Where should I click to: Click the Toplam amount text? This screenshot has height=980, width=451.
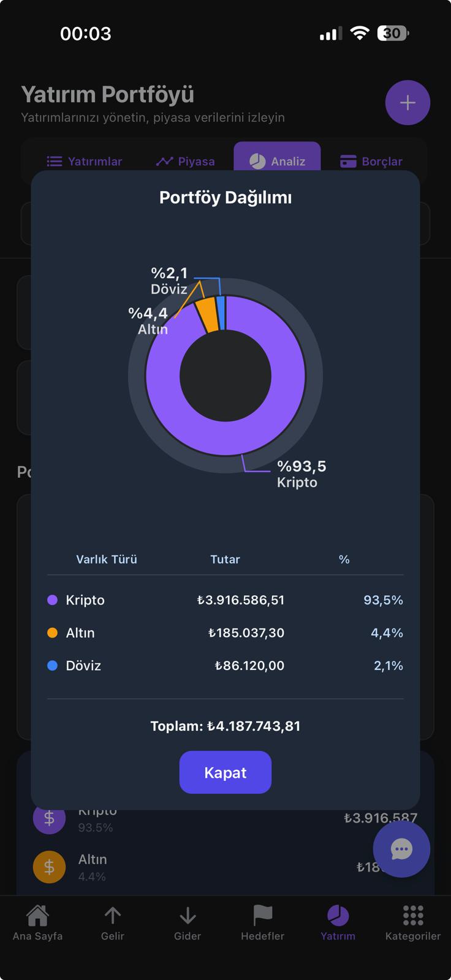[225, 725]
